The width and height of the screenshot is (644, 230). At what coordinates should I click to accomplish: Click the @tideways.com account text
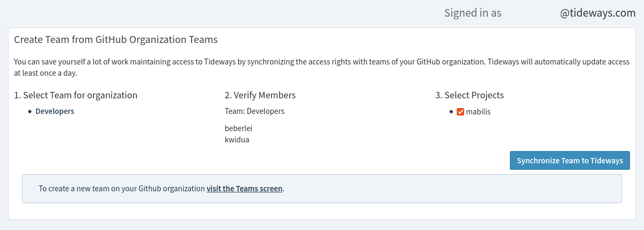coord(598,13)
